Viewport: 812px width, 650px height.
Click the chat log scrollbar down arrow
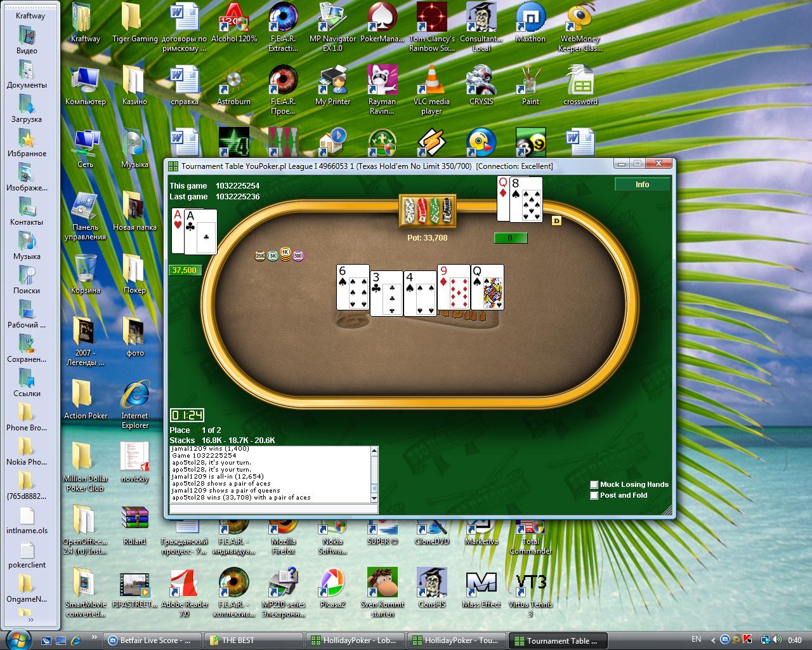(374, 499)
